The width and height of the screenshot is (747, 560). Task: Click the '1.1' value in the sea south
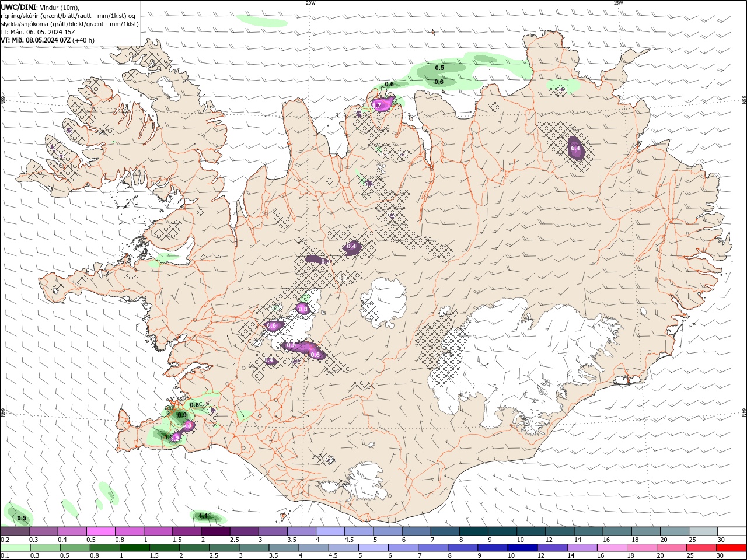coord(203,516)
